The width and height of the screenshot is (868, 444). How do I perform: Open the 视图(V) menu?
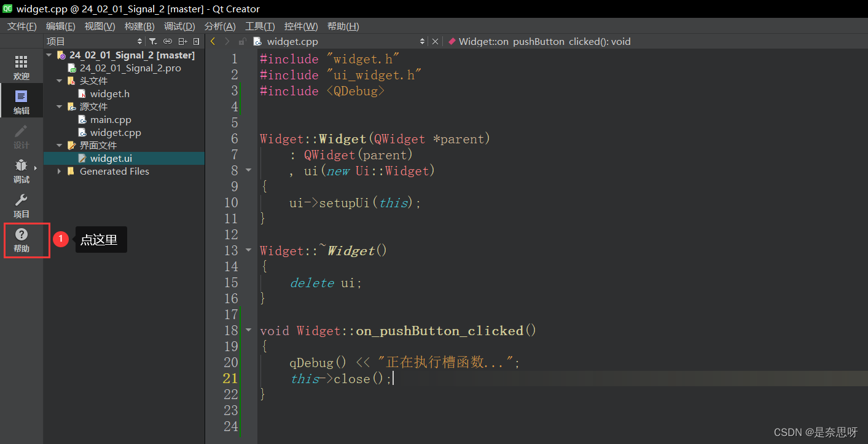coord(100,26)
